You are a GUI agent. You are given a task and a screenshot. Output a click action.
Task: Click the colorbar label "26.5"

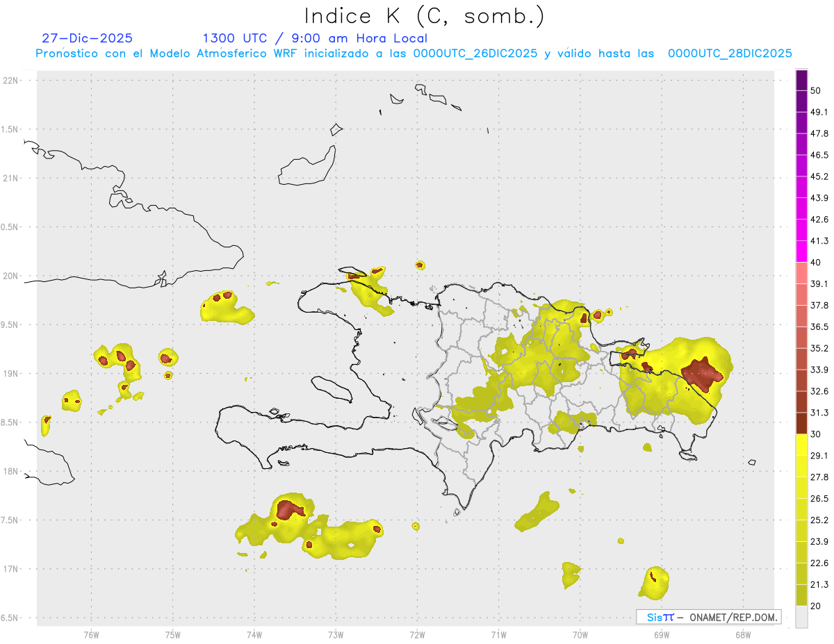tap(819, 499)
